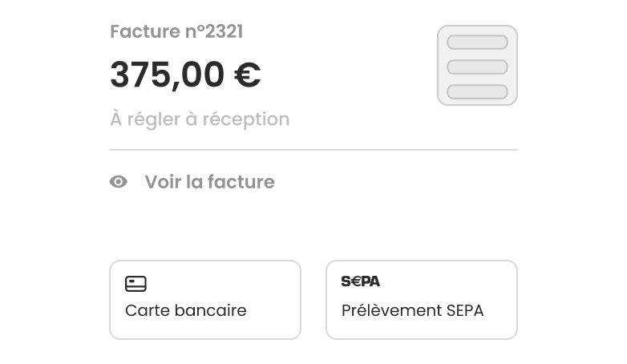Click the middle bar in placeholder thumbnail
627x364 pixels.
point(477,67)
